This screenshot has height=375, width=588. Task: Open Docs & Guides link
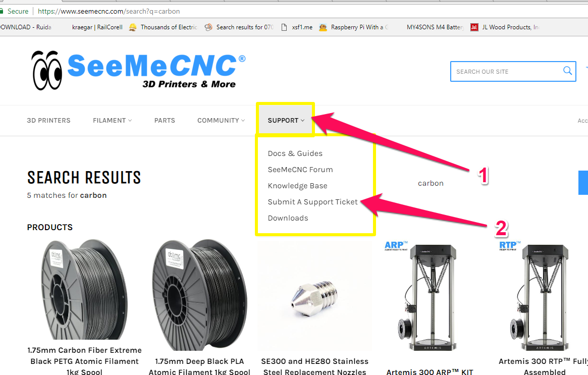(295, 153)
